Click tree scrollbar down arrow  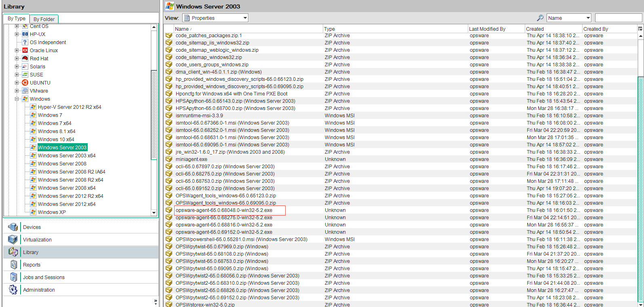154,212
